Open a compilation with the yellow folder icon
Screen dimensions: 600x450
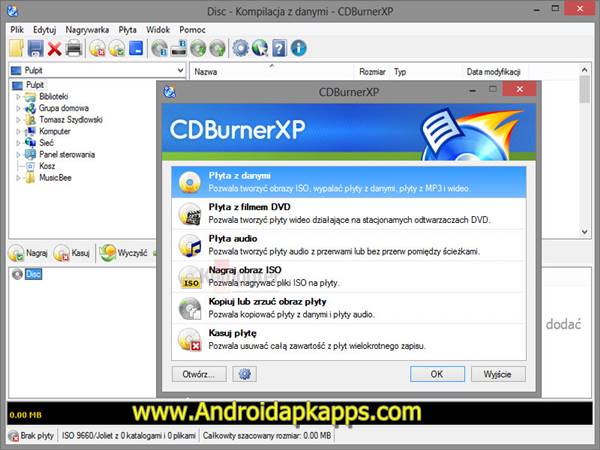[x=16, y=49]
